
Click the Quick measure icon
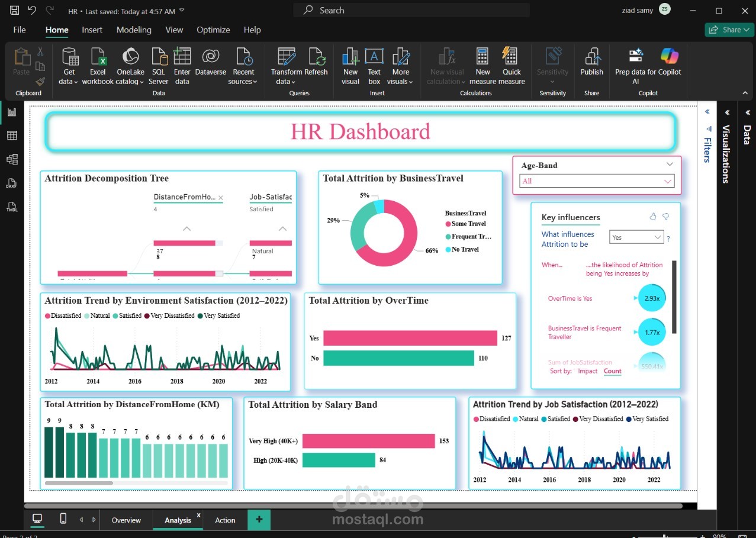tap(511, 57)
